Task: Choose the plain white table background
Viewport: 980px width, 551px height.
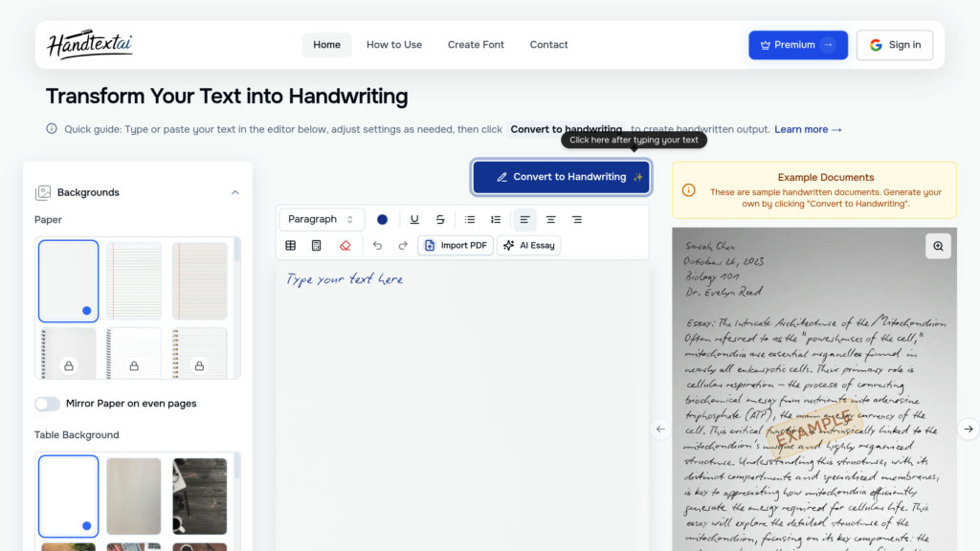Action: pos(68,496)
